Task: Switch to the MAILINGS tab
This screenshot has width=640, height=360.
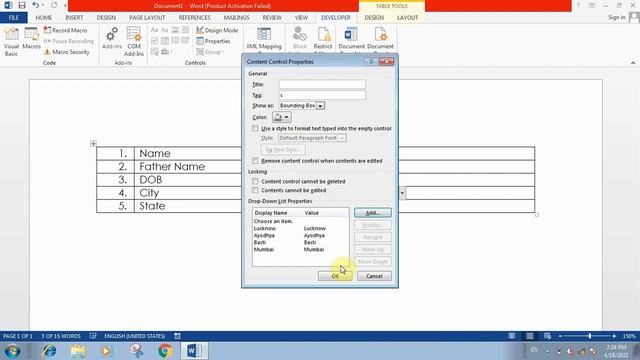Action: click(x=236, y=18)
